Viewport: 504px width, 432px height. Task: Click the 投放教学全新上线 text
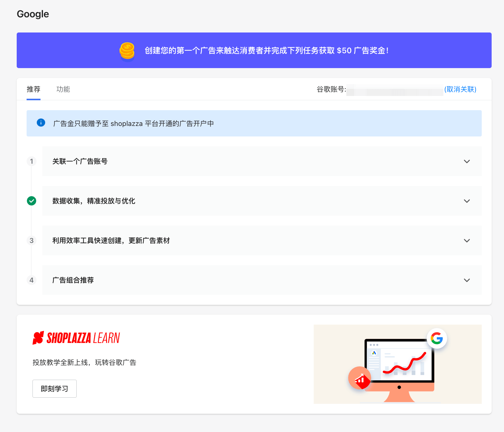tap(84, 362)
